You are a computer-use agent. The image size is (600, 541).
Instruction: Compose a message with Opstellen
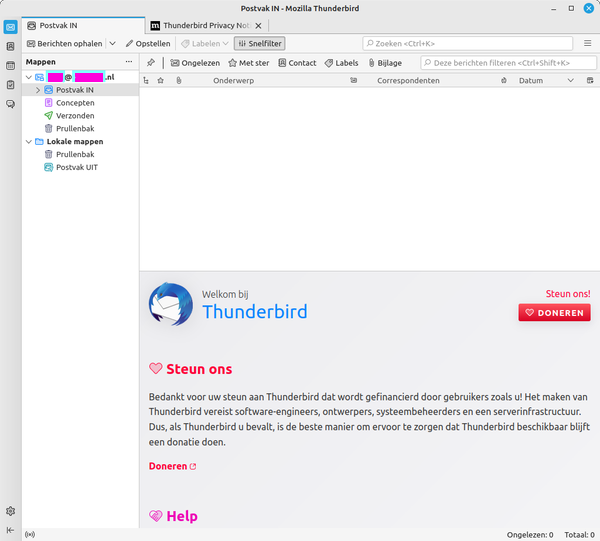(147, 44)
